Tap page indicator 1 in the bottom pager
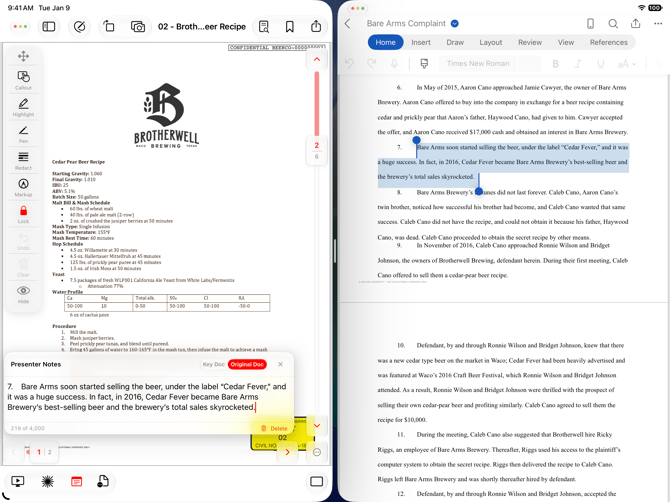 click(x=39, y=452)
